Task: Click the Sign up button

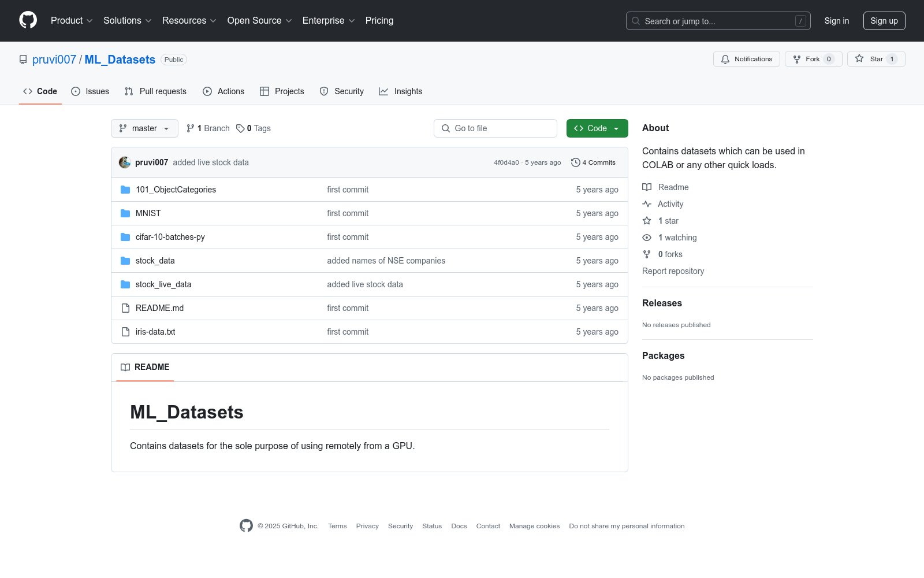Action: 884,21
